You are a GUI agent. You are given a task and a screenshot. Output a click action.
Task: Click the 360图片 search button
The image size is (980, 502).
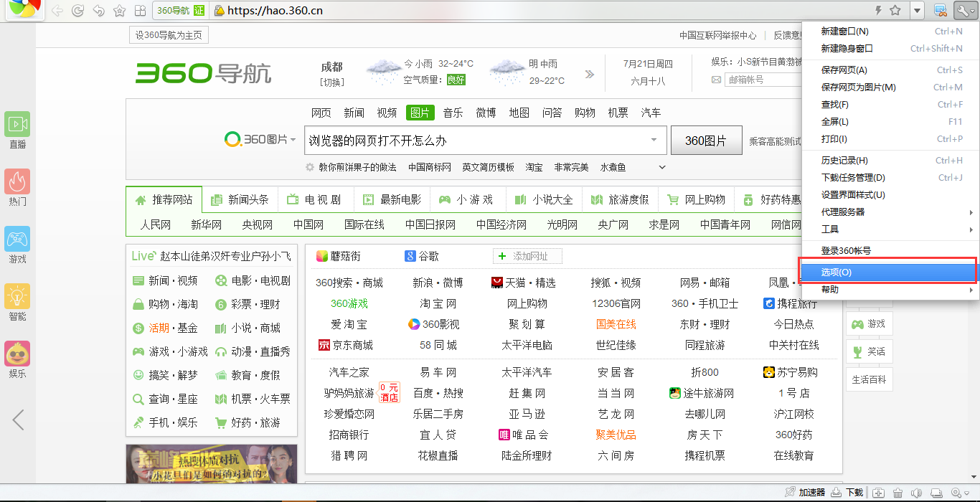(x=706, y=141)
